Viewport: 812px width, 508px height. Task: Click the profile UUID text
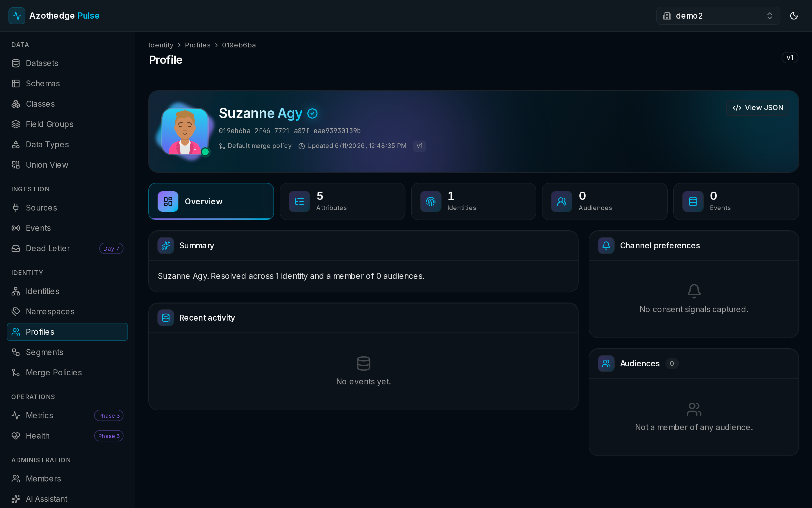pos(290,131)
